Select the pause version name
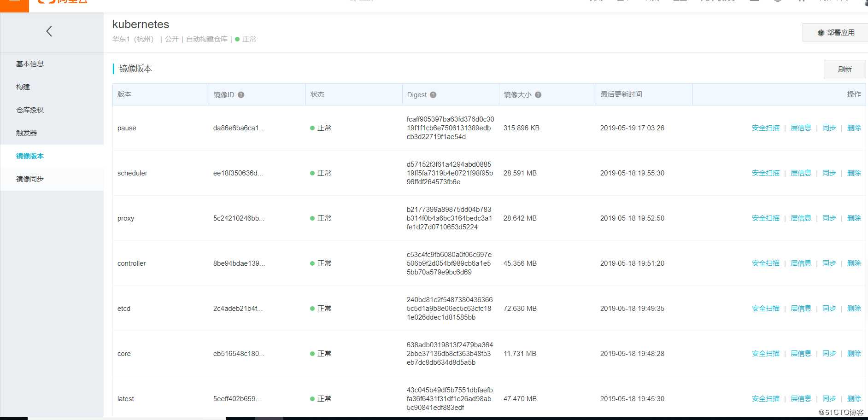 (127, 128)
